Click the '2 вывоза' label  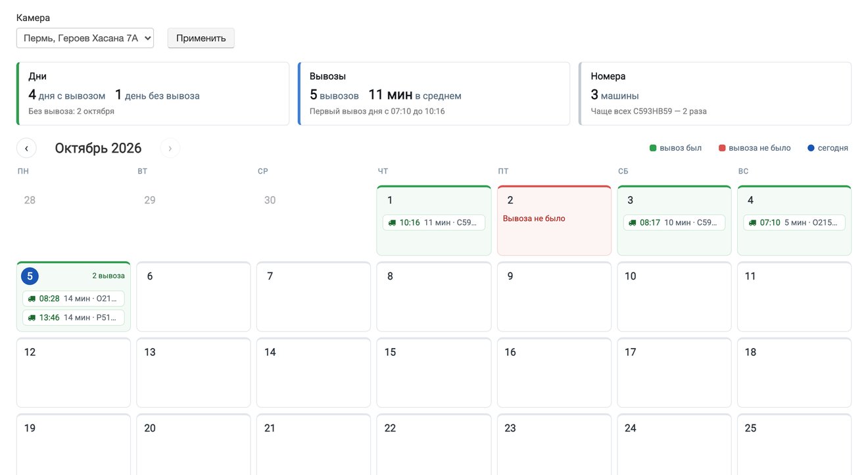(108, 276)
